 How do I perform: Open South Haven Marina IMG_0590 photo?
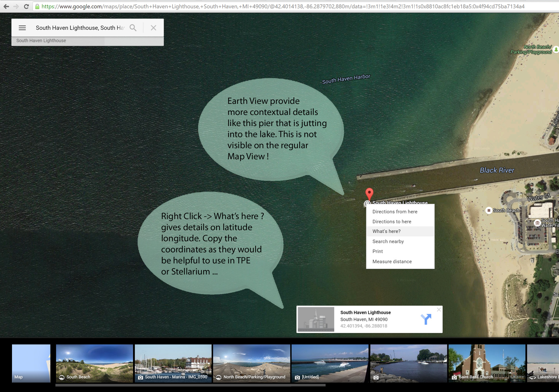tap(173, 363)
